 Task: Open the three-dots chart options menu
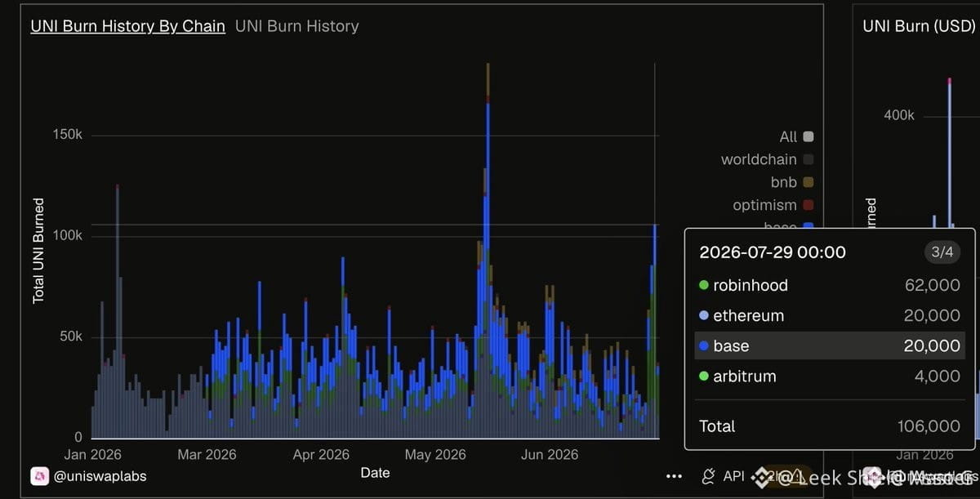(x=674, y=476)
